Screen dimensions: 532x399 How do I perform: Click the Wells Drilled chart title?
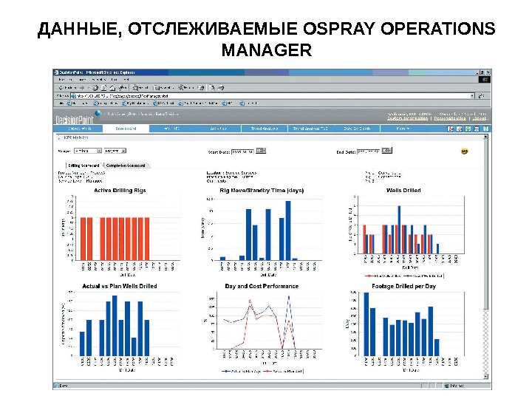403,191
